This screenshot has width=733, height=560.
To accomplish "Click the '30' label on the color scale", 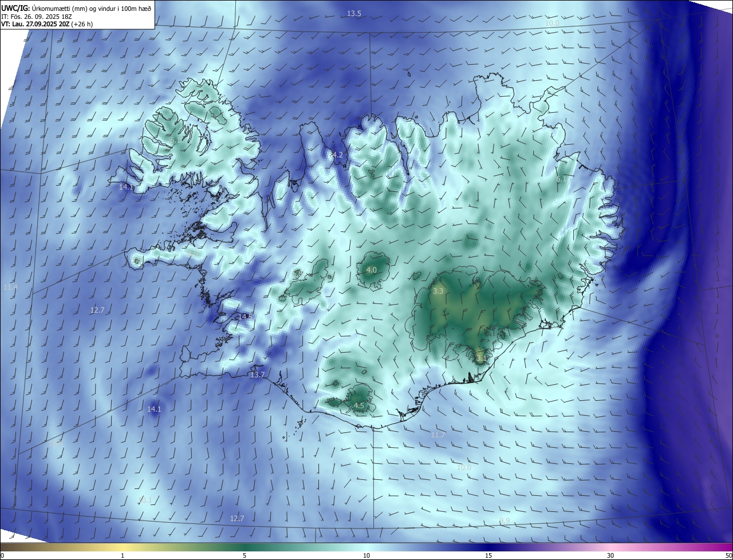I will point(610,555).
